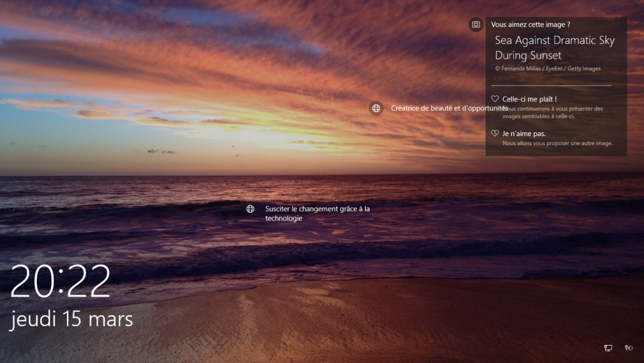Click "Nous allons vous proposer une autre image." text
Screen dimensions: 644x363
(557, 144)
